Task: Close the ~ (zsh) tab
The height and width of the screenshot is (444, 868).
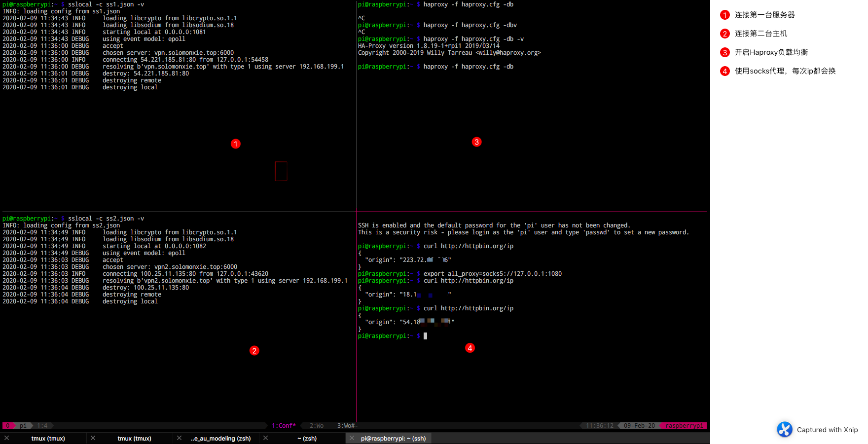Action: [265, 438]
